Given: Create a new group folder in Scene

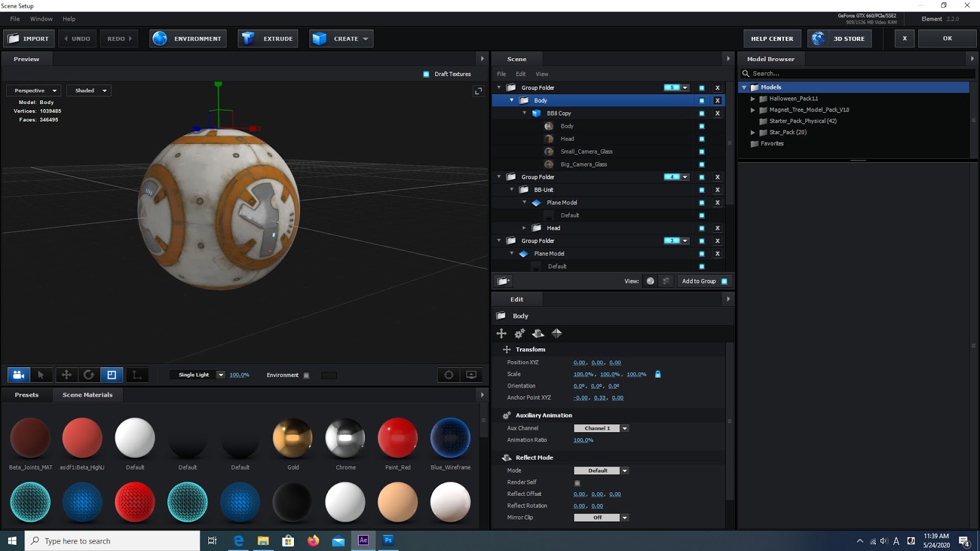Looking at the screenshot, I should click(503, 281).
